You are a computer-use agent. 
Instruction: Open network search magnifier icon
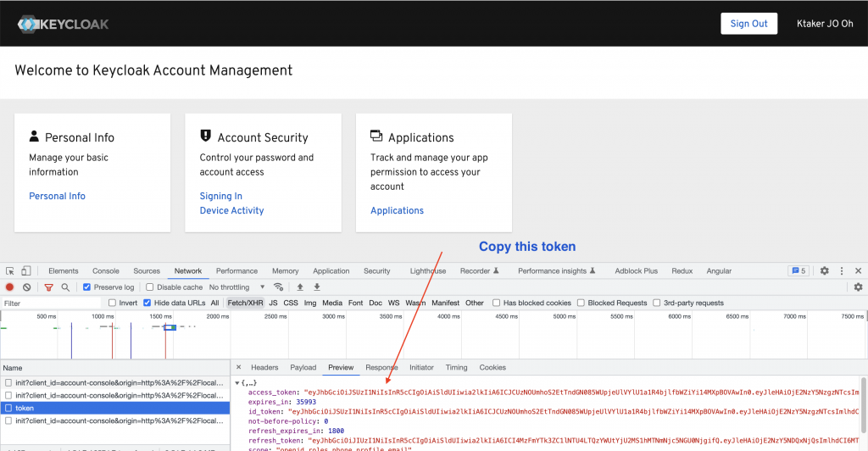click(x=65, y=287)
